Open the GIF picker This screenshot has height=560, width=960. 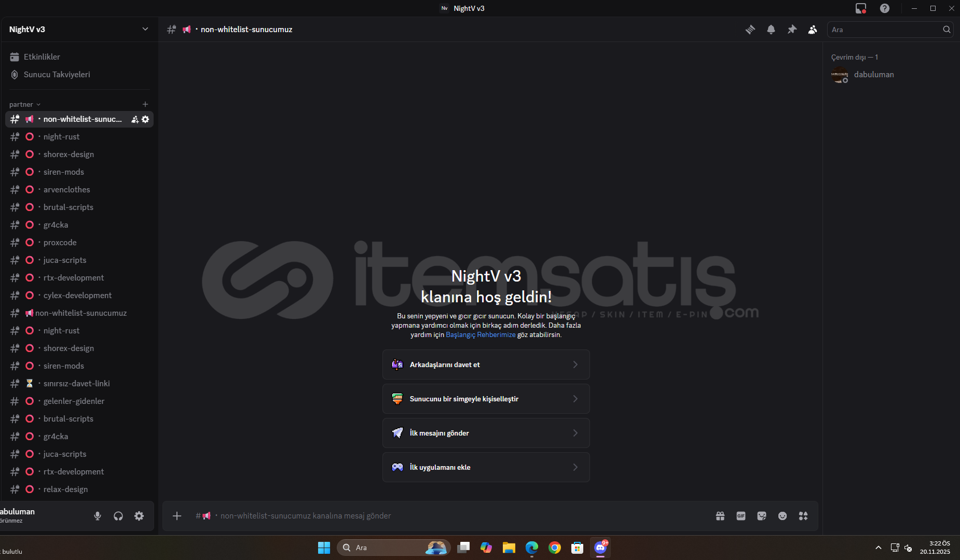tap(741, 516)
